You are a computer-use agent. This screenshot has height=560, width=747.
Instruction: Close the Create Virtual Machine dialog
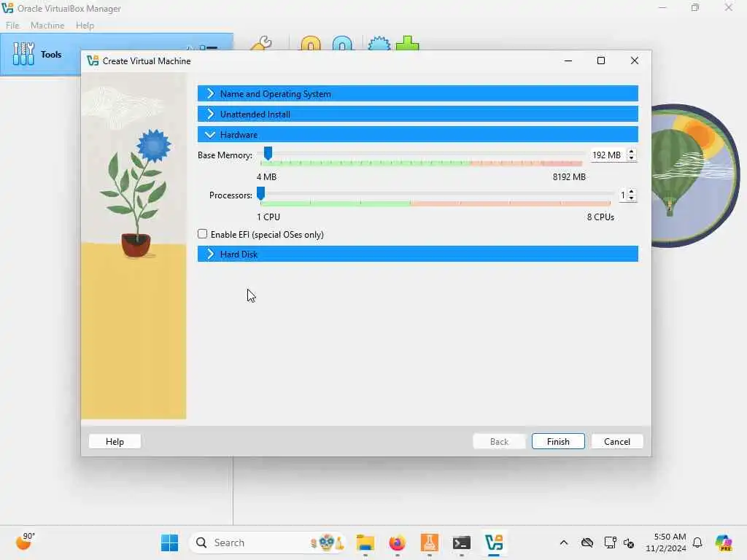(635, 61)
